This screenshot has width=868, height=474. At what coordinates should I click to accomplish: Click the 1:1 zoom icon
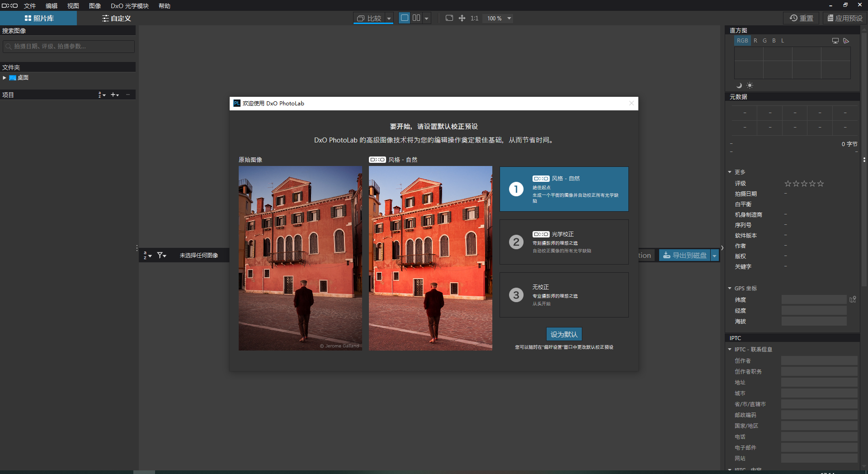click(474, 18)
